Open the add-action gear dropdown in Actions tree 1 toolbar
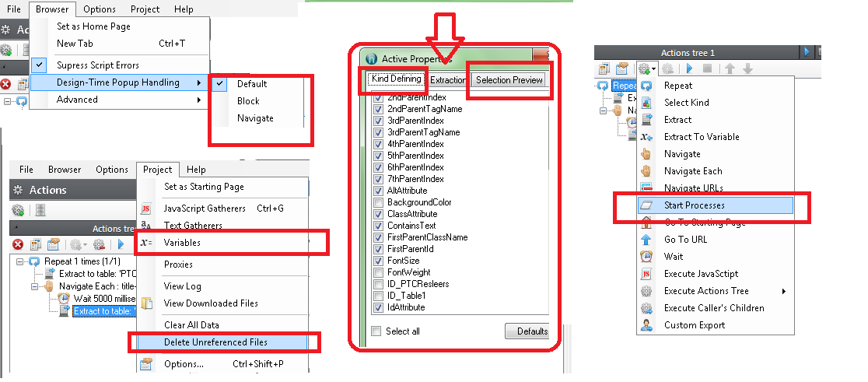The height and width of the screenshot is (382, 868). point(647,68)
